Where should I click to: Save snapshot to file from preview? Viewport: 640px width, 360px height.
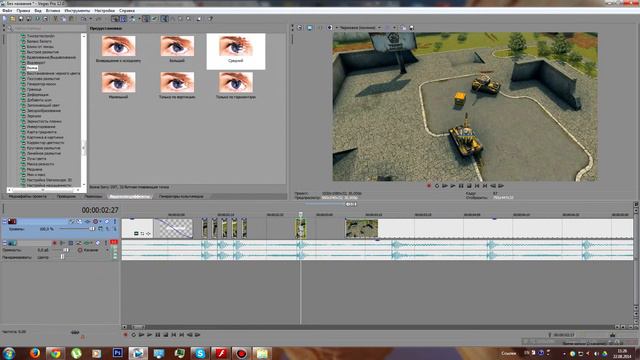[411, 28]
